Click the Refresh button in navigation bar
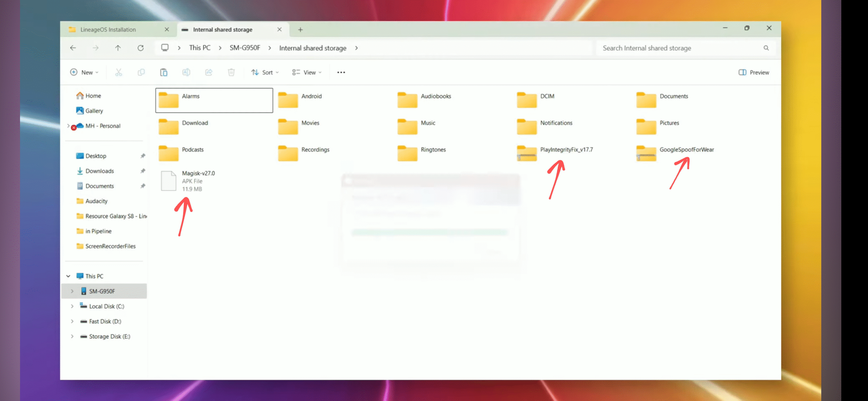 click(141, 48)
